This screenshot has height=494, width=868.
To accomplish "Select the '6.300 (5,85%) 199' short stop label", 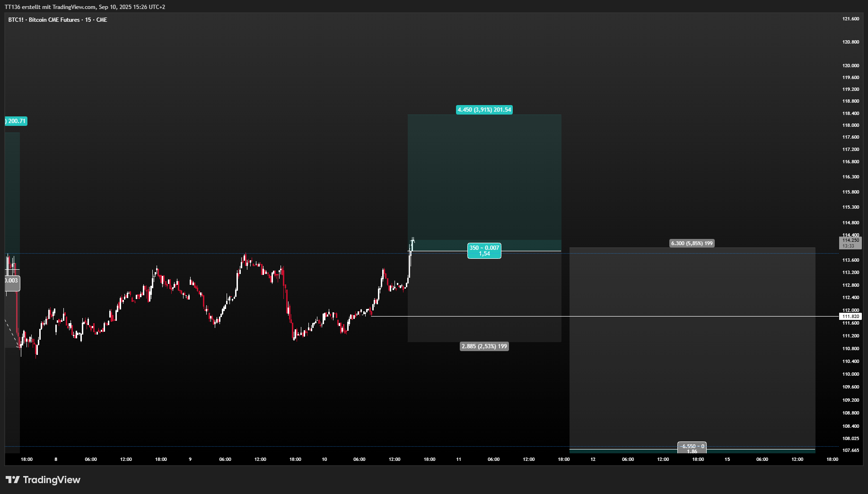I will (692, 243).
